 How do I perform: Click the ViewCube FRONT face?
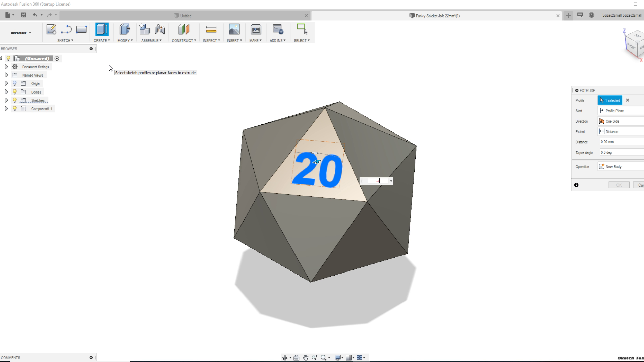pyautogui.click(x=632, y=46)
